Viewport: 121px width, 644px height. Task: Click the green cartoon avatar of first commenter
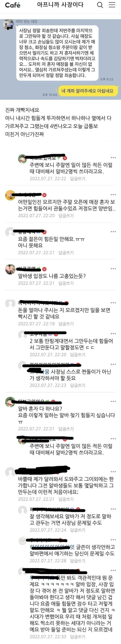[23, 159]
